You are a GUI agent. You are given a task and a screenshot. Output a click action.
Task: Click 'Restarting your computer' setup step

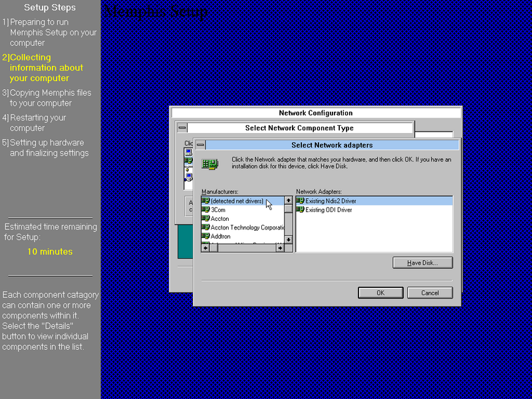pos(35,123)
